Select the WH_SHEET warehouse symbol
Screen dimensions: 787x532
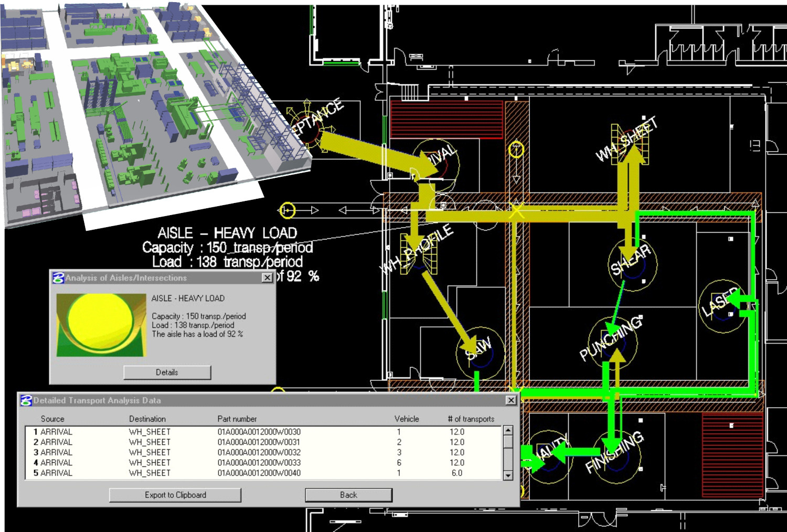(630, 144)
